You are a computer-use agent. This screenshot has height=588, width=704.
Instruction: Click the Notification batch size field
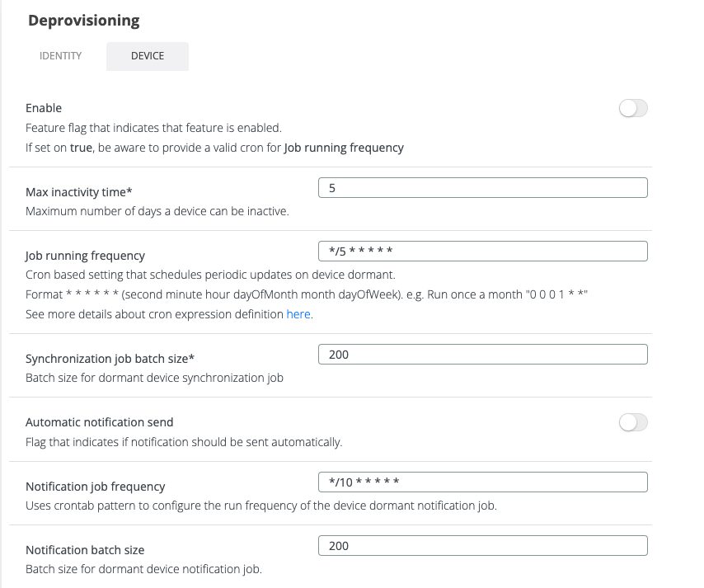482,546
